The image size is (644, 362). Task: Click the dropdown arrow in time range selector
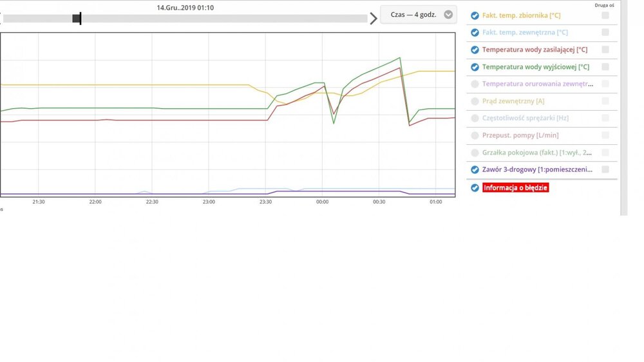point(448,15)
